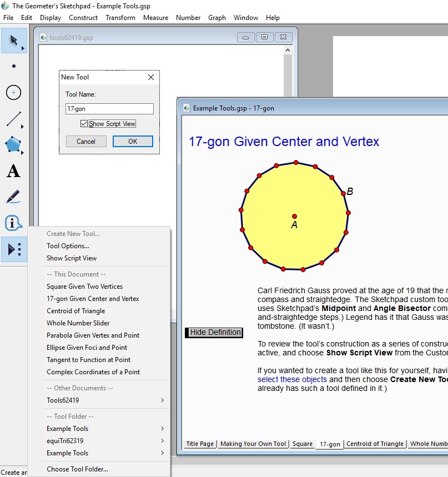Select the Marker tool
Viewport: 448px width, 477px height.
click(x=14, y=197)
